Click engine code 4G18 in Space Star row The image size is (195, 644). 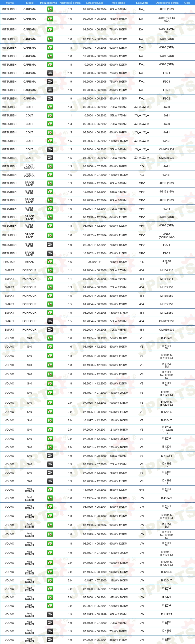point(167,209)
